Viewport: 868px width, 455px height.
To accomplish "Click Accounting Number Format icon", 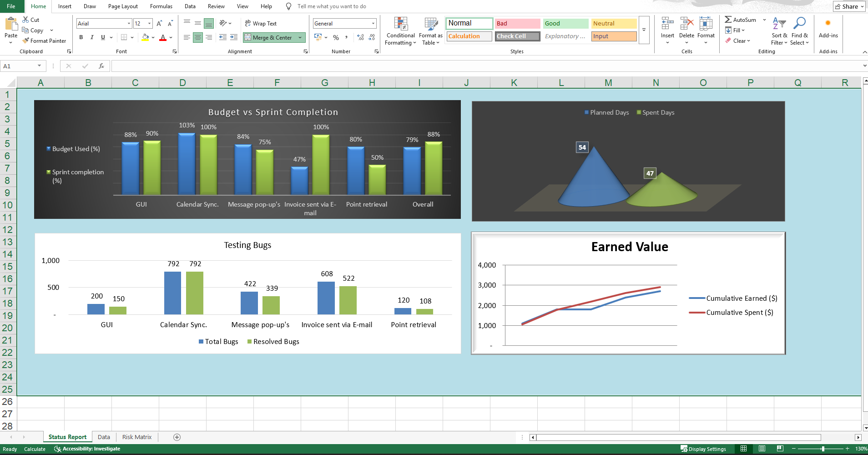I will tap(318, 37).
